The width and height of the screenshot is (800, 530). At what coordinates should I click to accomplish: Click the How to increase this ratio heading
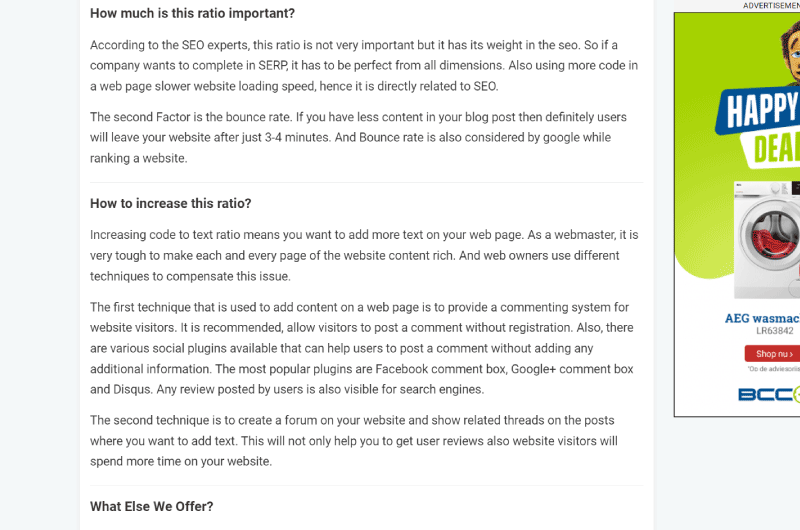(x=170, y=204)
